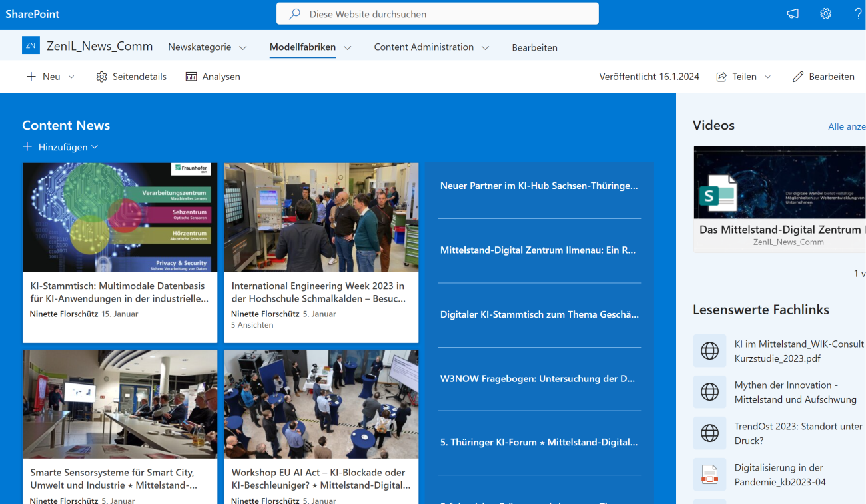Click the search magnifier icon
866x504 pixels.
coord(294,14)
